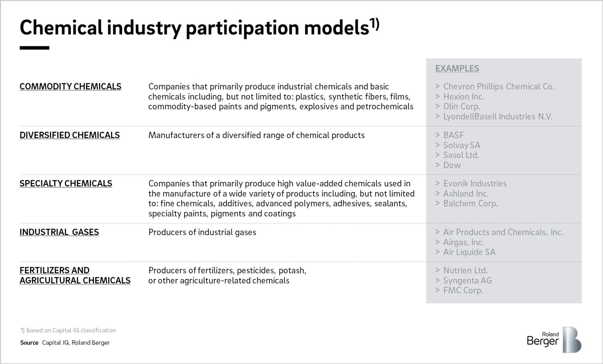Select the SPECIALTY CHEMICALS heading
The image size is (603, 364).
pos(66,184)
